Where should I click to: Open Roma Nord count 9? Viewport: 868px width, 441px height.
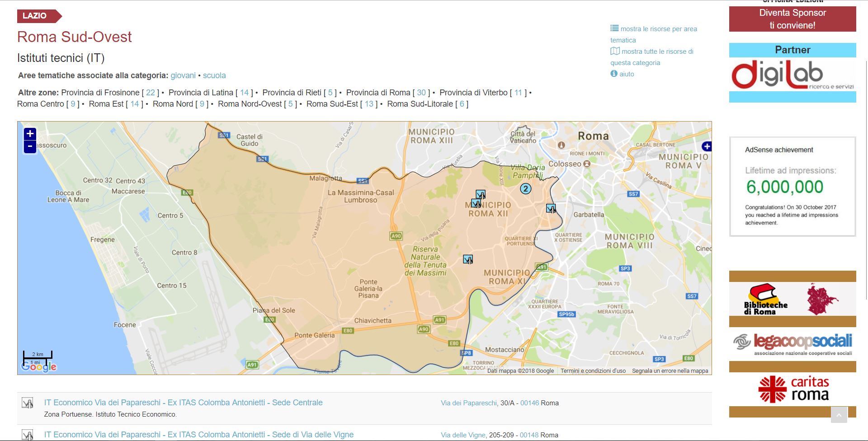click(202, 104)
